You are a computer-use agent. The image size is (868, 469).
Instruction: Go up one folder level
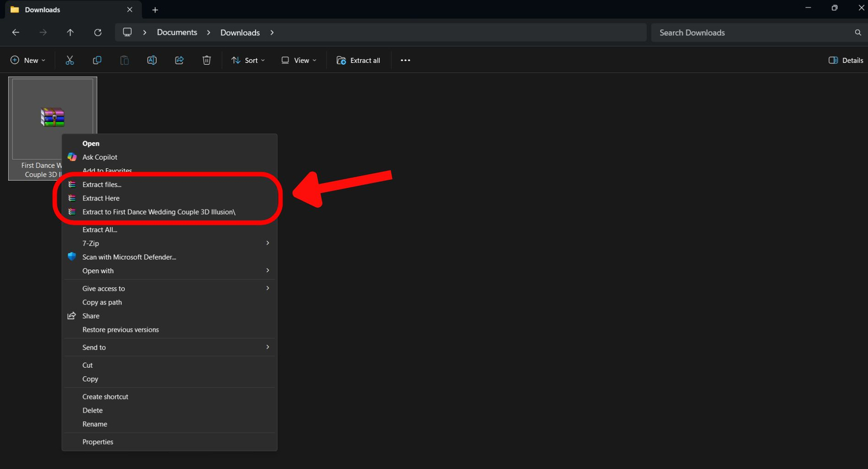70,33
